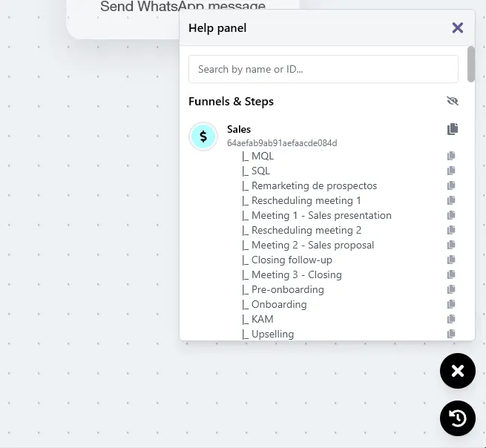
Task: Toggle visibility of Funnels & Steps section
Action: tap(452, 101)
